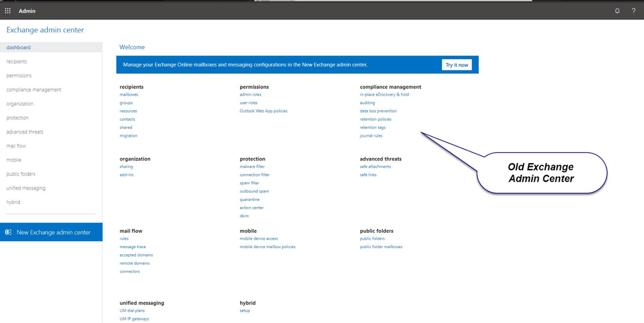Open the message trace link
The height and width of the screenshot is (323, 644).
point(133,247)
